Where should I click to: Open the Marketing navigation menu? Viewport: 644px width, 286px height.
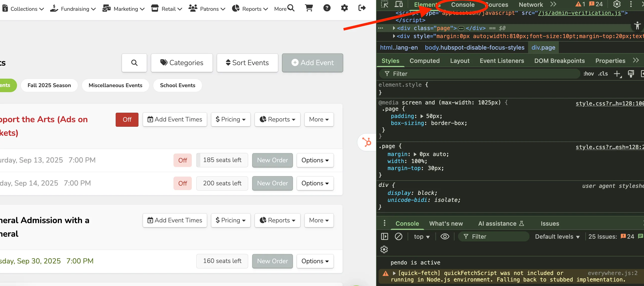(x=123, y=9)
